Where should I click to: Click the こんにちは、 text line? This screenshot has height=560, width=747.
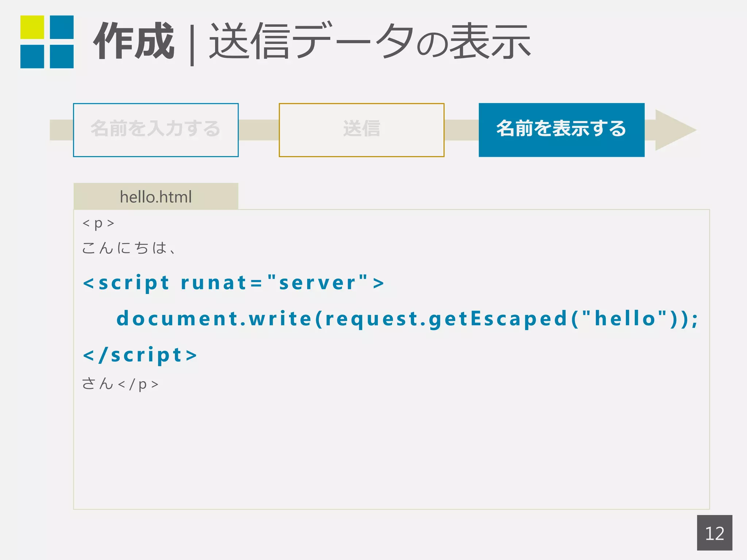[129, 248]
